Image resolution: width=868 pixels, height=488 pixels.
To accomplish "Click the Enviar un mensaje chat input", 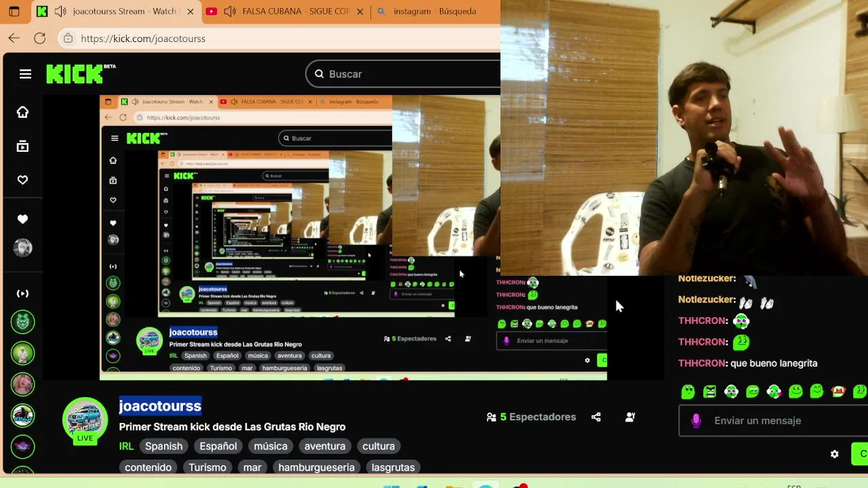I will click(773, 421).
